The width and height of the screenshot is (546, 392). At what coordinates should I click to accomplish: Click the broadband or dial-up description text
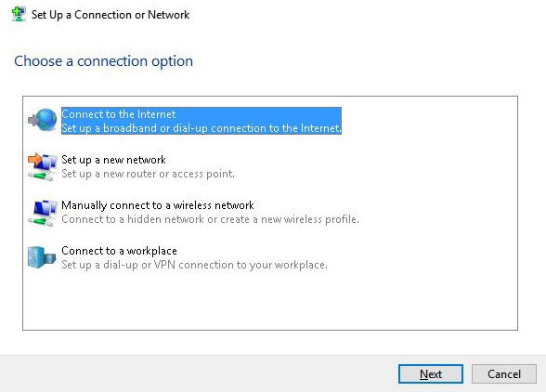pyautogui.click(x=201, y=128)
